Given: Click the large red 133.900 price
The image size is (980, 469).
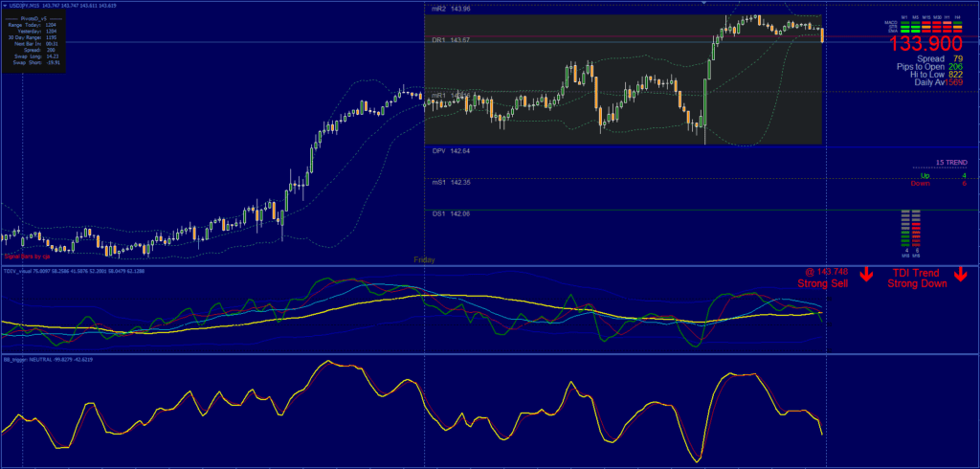Looking at the screenshot, I should coord(925,44).
